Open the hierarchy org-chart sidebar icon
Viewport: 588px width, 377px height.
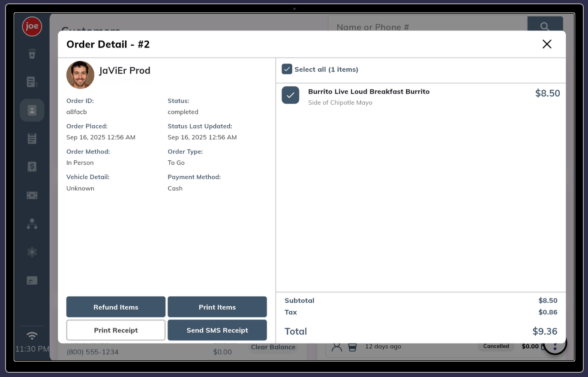pos(32,223)
